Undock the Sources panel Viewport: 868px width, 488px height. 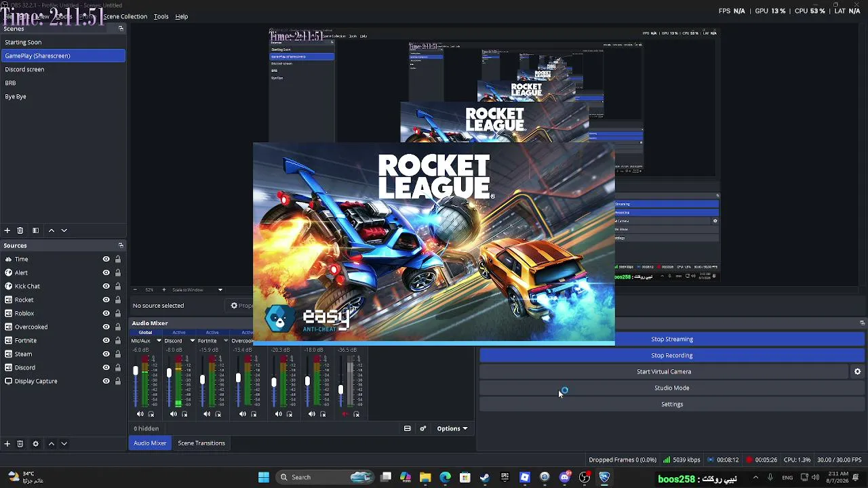click(x=121, y=245)
